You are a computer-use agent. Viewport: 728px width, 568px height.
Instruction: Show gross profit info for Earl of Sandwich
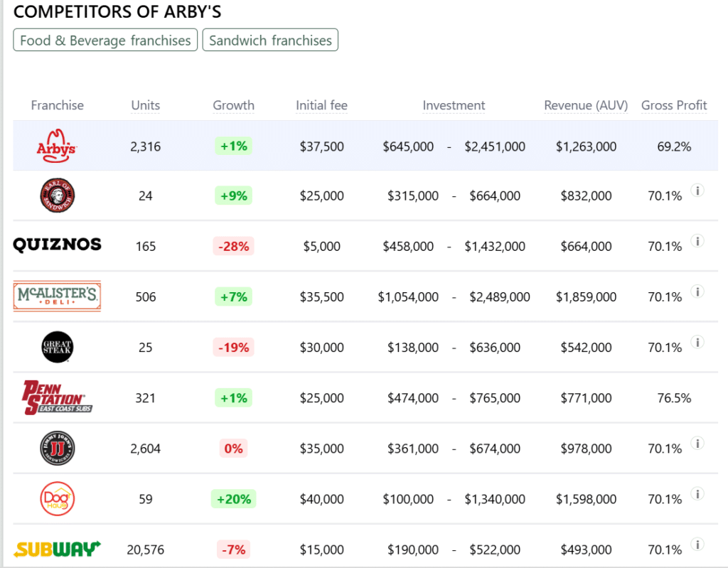click(697, 191)
